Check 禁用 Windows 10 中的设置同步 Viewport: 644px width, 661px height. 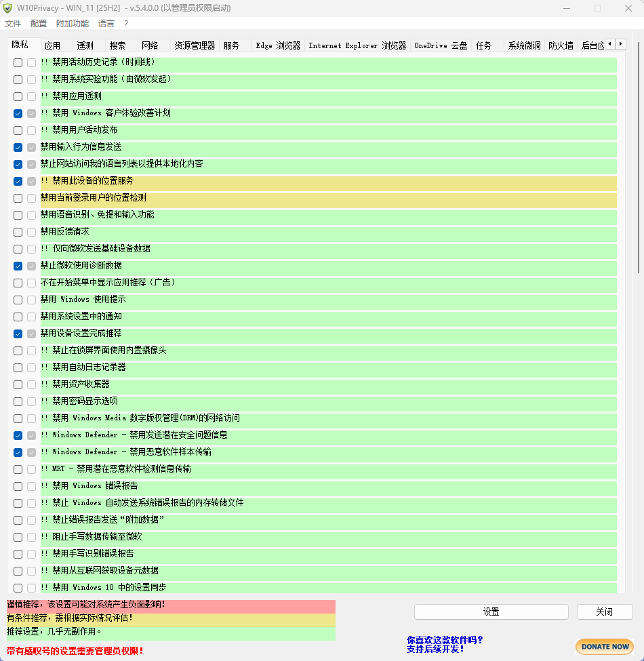[18, 588]
